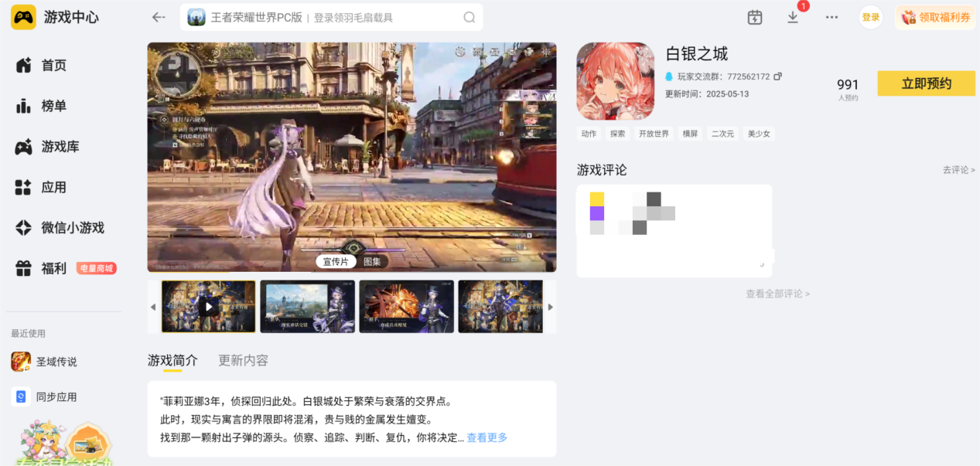Open the 福利 gift icon

(23, 268)
